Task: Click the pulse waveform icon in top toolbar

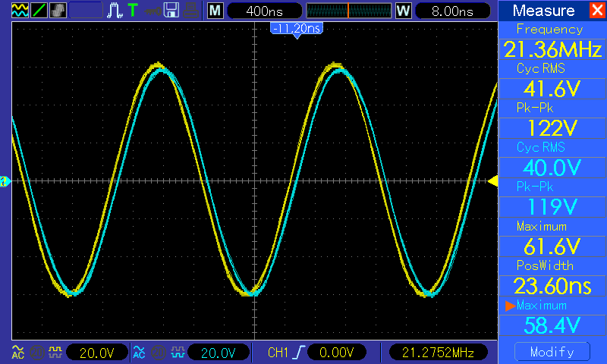Action: click(x=115, y=11)
